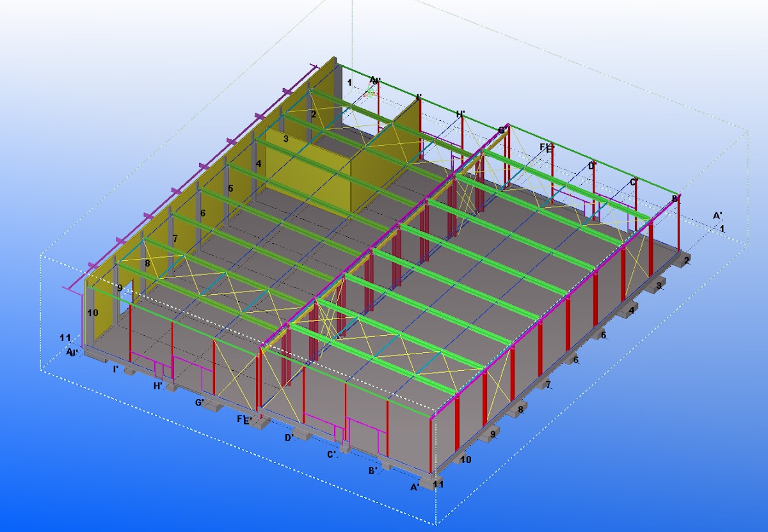Viewport: 768px width, 532px height.
Task: Click grid label I' at the top roofline
Action: 419,97
